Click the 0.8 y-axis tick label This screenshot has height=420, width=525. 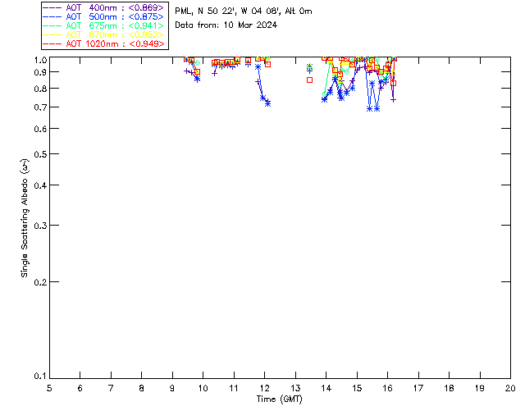click(x=40, y=89)
